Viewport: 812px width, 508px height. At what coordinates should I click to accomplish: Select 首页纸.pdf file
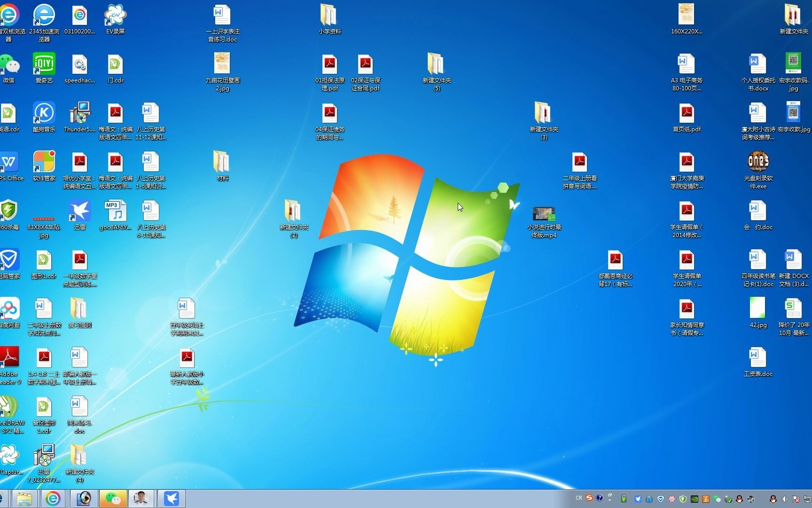687,117
